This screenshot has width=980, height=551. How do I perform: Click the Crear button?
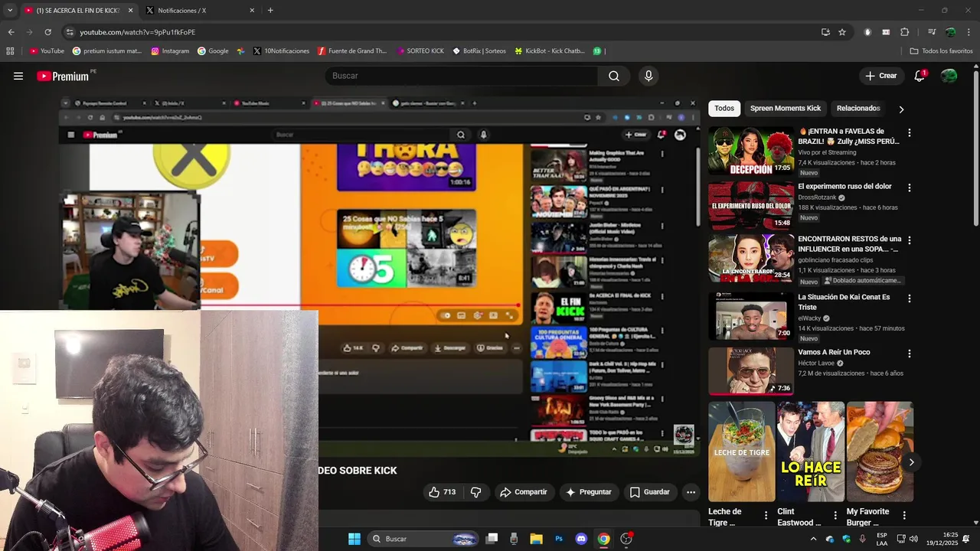(881, 76)
